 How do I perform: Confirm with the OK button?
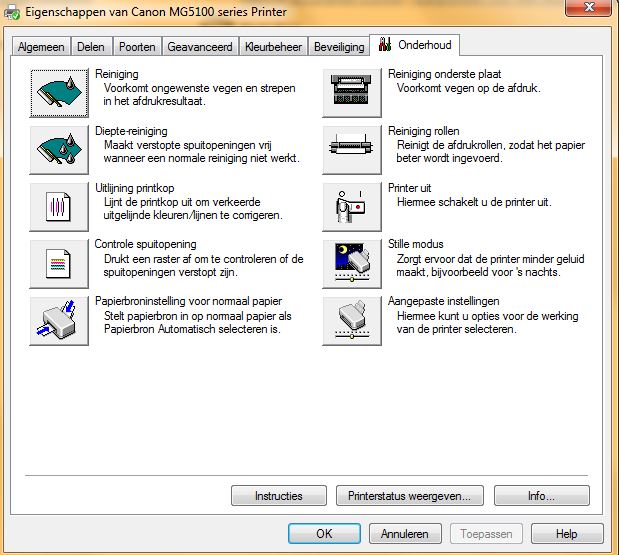(x=324, y=534)
